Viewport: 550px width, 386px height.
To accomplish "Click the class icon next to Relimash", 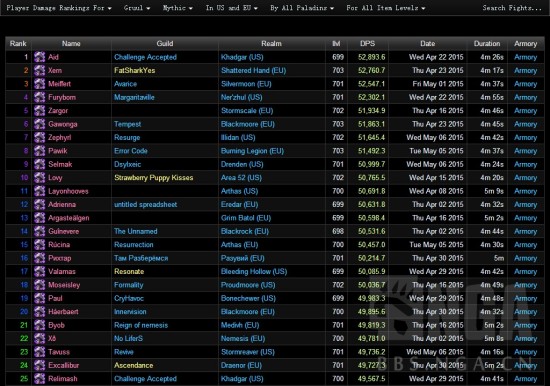I will (x=40, y=379).
